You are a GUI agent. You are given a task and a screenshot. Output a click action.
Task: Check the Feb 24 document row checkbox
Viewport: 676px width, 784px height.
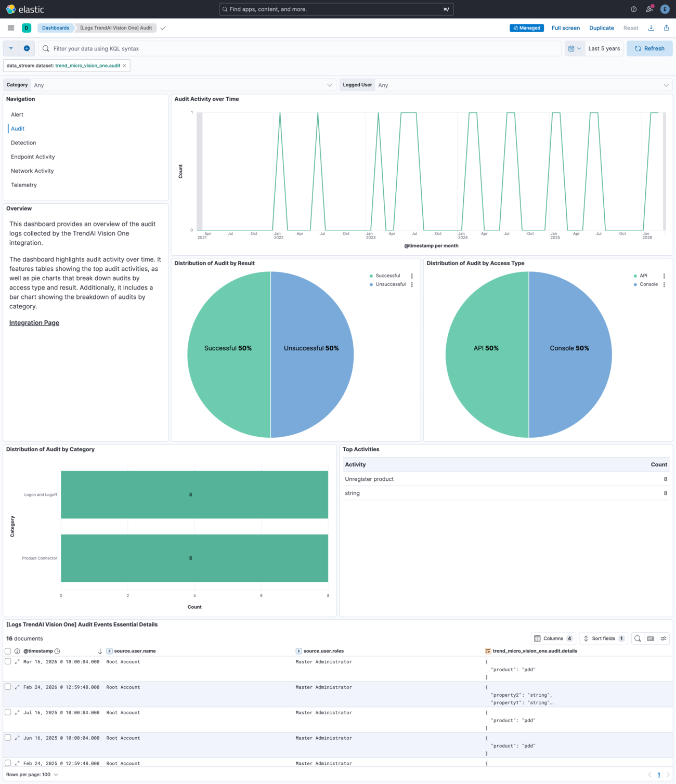[x=8, y=687]
